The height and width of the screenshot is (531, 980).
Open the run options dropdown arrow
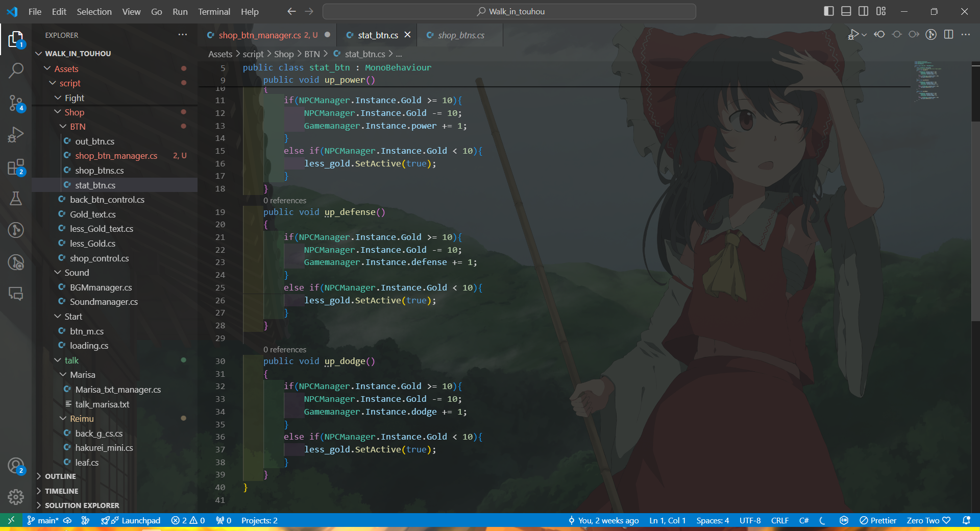864,35
